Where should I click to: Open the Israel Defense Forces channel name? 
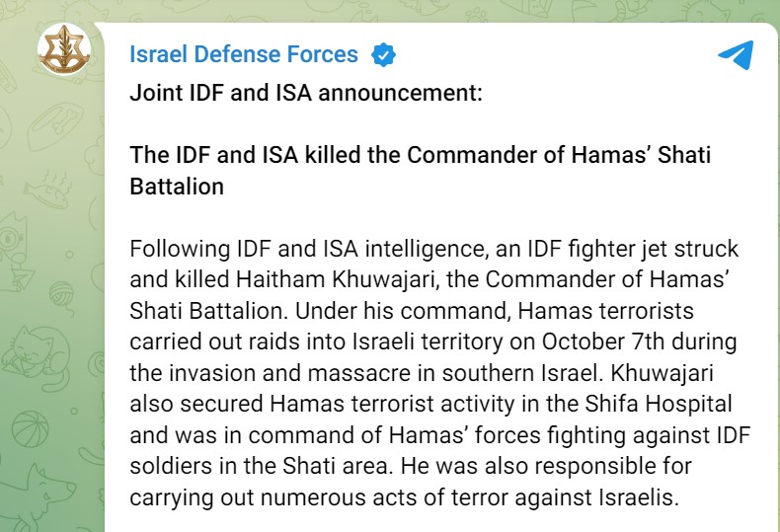click(x=244, y=54)
